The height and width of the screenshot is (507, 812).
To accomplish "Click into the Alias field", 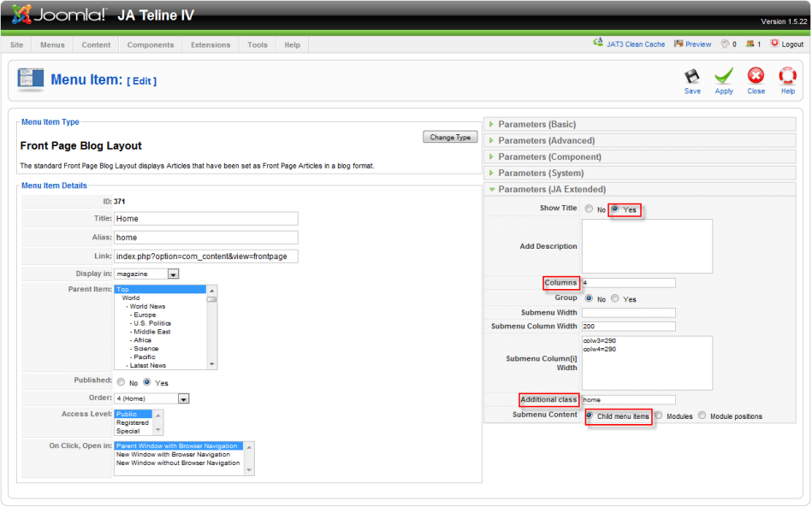I will (x=206, y=238).
